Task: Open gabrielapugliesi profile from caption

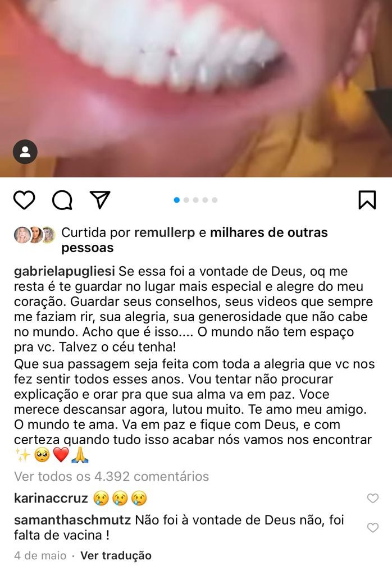Action: click(x=65, y=271)
